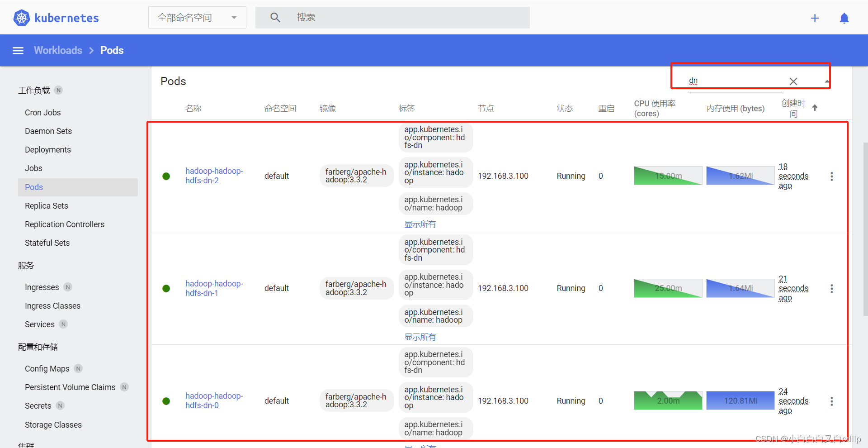Click N badge beside Services
Image resolution: width=868 pixels, height=448 pixels.
(63, 324)
